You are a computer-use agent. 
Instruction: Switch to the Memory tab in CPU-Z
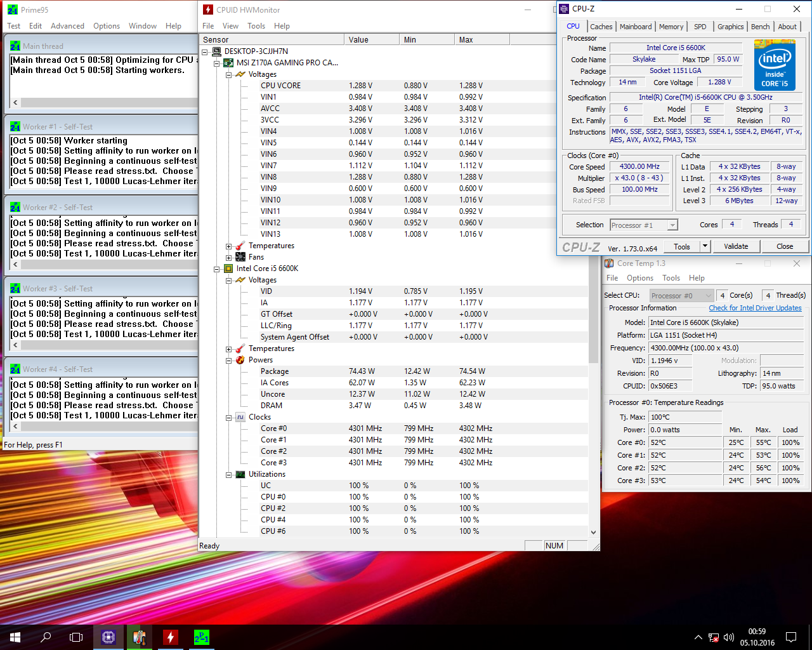click(x=671, y=27)
